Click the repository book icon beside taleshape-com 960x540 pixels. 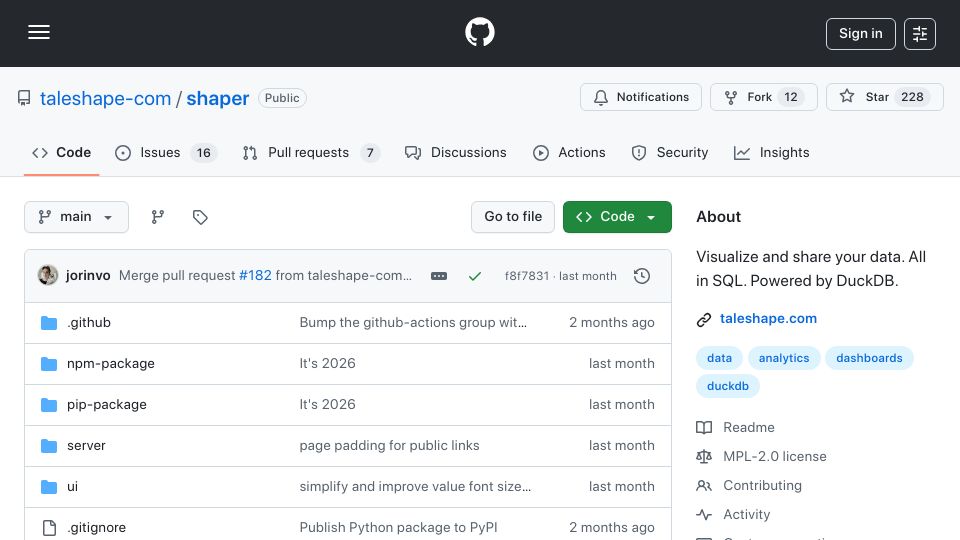[24, 98]
